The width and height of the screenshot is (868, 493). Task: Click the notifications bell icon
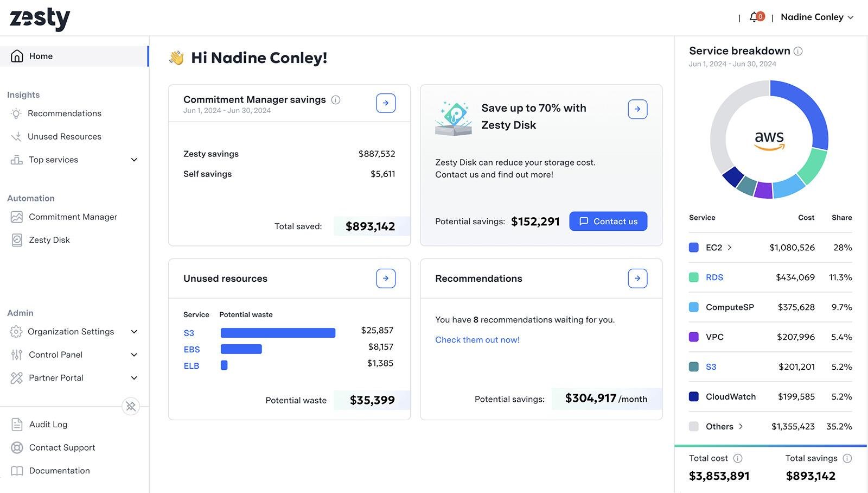[755, 17]
